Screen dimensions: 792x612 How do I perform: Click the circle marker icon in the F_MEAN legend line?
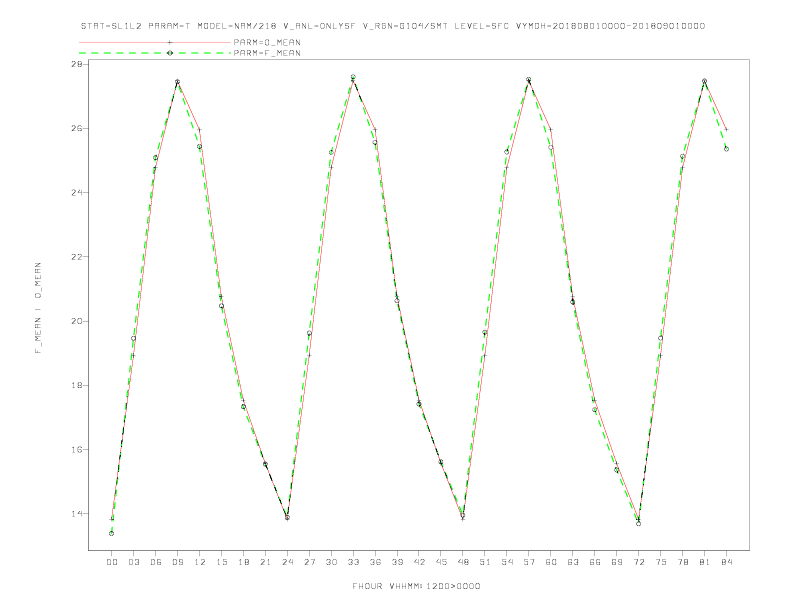tap(170, 53)
